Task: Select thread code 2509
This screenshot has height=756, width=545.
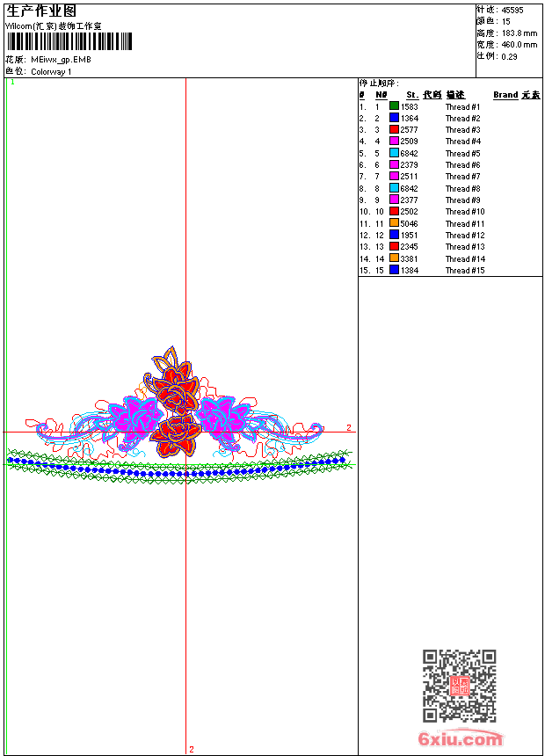Action: pos(409,142)
